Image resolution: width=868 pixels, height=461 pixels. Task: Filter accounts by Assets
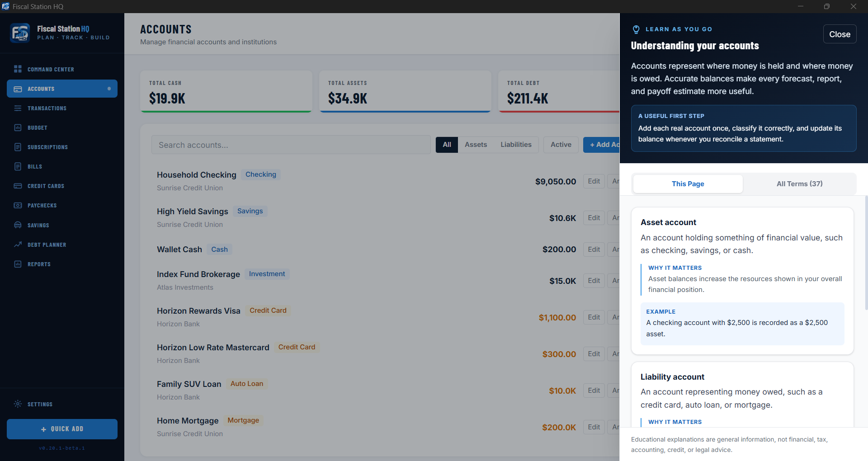pos(476,145)
